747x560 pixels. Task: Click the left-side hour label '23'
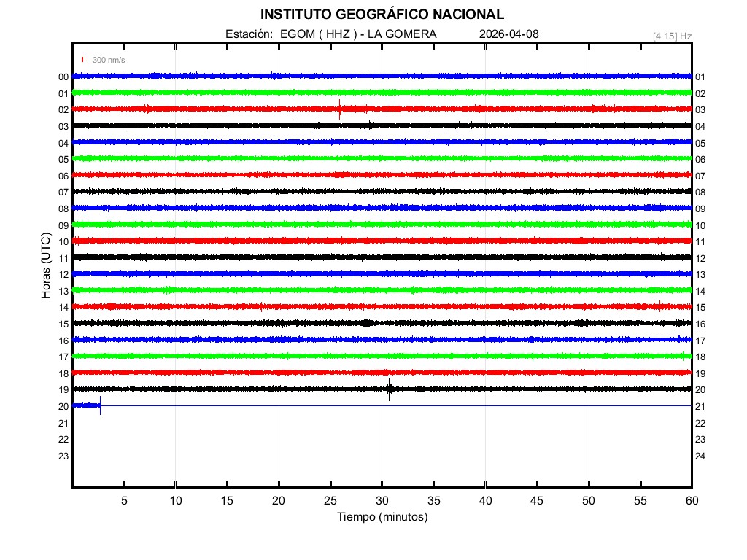pos(63,456)
